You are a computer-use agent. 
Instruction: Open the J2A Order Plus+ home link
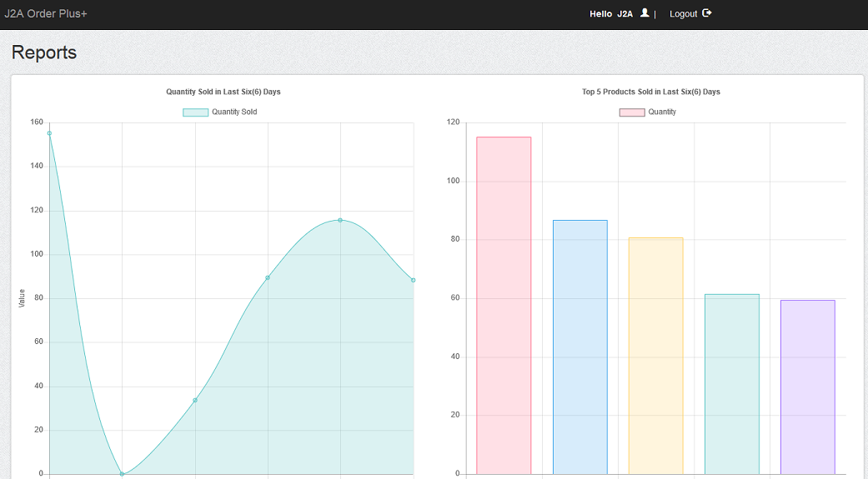click(x=46, y=14)
